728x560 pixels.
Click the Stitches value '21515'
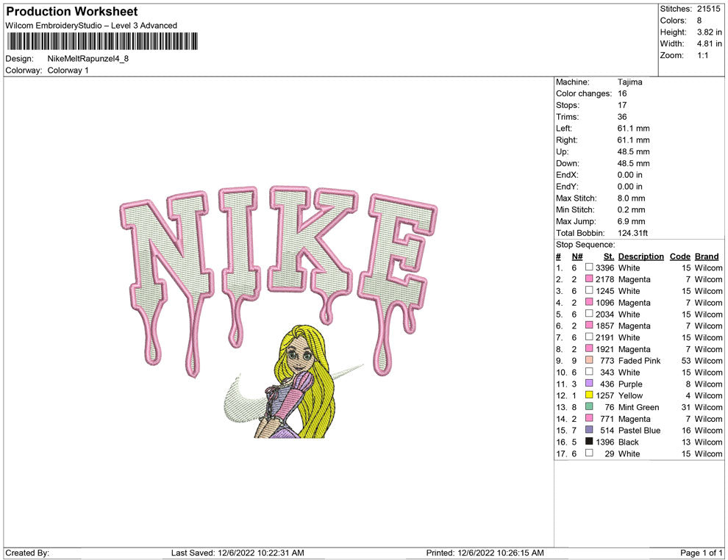point(708,9)
